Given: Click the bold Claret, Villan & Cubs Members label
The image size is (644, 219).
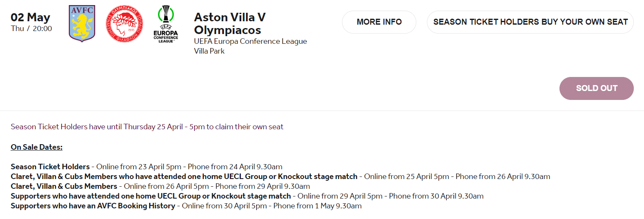Looking at the screenshot, I should tap(64, 186).
